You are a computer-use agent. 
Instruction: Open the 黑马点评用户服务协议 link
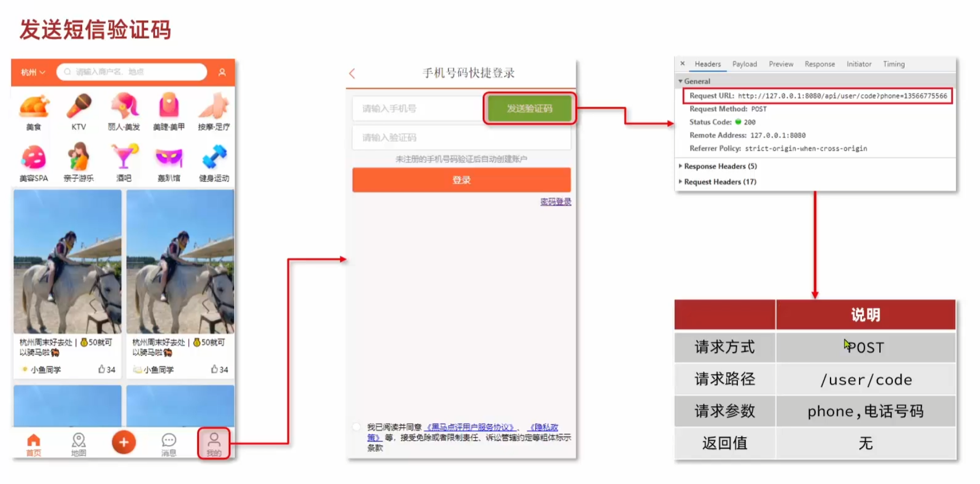click(471, 427)
